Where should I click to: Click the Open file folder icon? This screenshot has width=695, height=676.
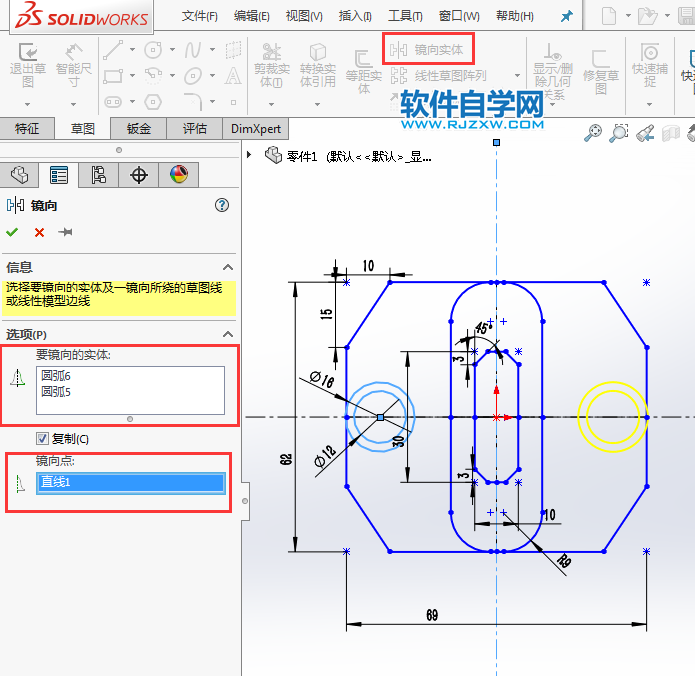(647, 16)
